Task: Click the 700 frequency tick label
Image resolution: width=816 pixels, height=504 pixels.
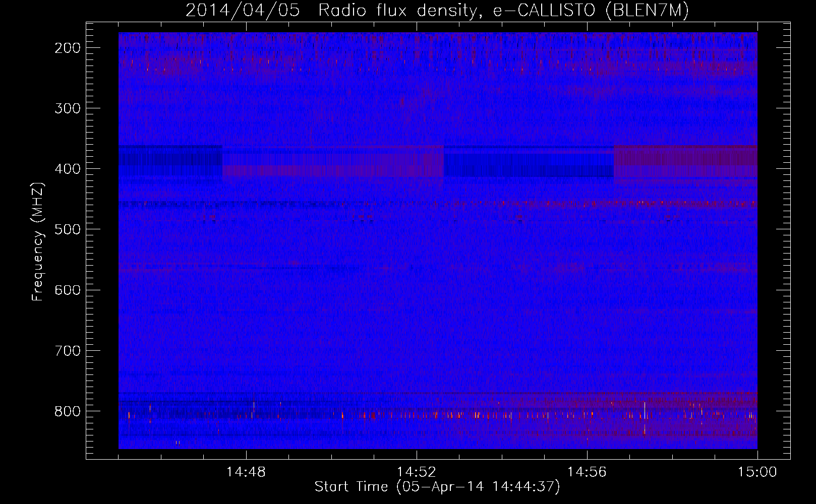Action: point(68,350)
